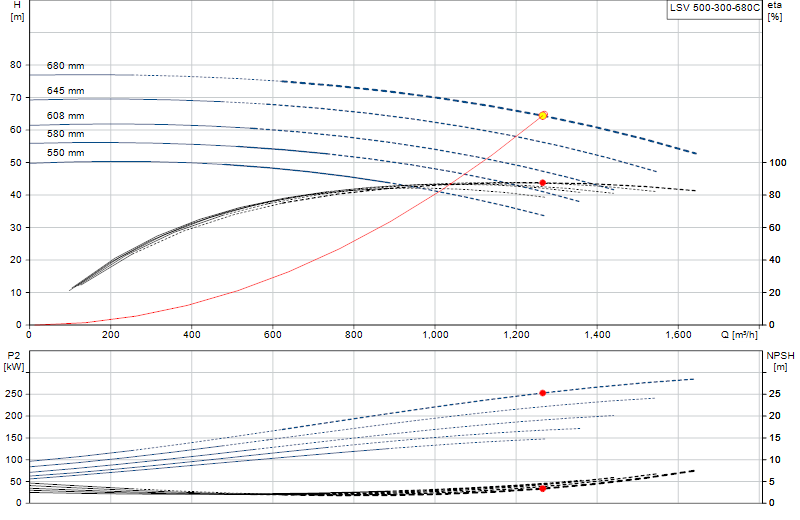Click the eta [%] axis label

(774, 11)
